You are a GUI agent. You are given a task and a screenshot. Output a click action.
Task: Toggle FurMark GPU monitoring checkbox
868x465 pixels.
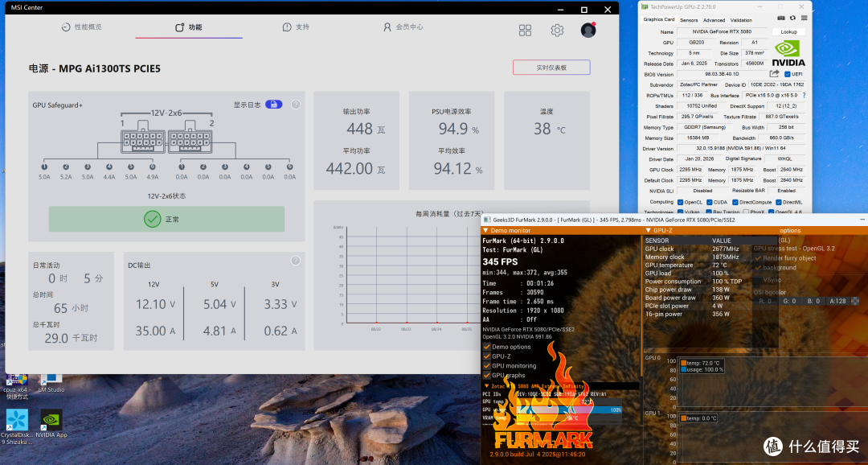tap(487, 366)
